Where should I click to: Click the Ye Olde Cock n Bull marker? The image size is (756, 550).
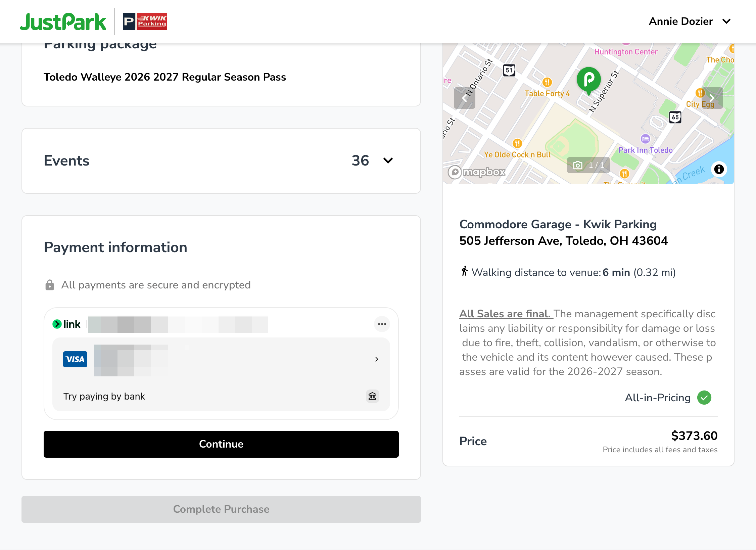coord(517,143)
